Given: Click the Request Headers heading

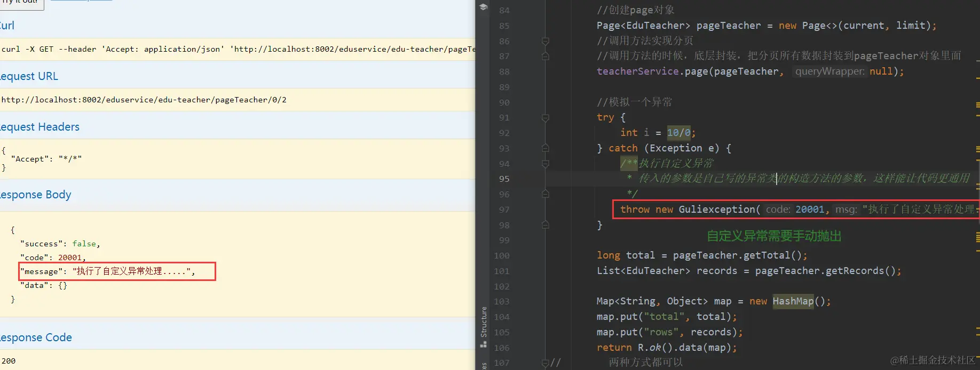Looking at the screenshot, I should point(39,127).
